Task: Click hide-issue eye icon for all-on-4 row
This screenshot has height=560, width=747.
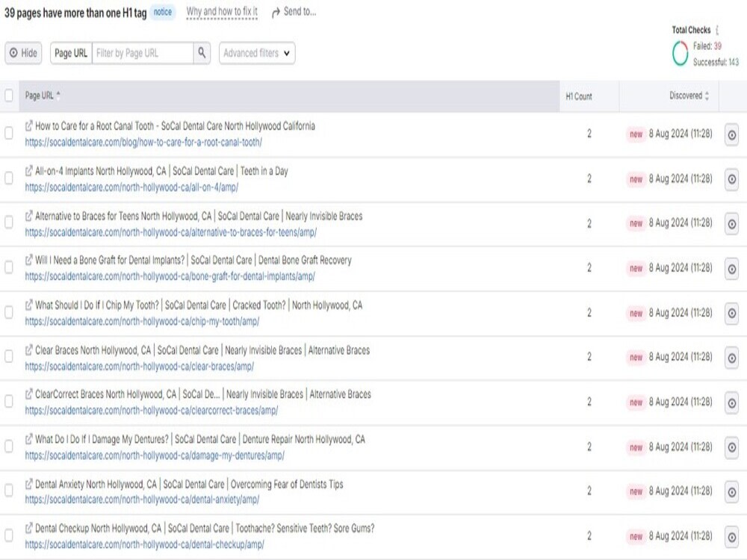Action: coord(732,179)
